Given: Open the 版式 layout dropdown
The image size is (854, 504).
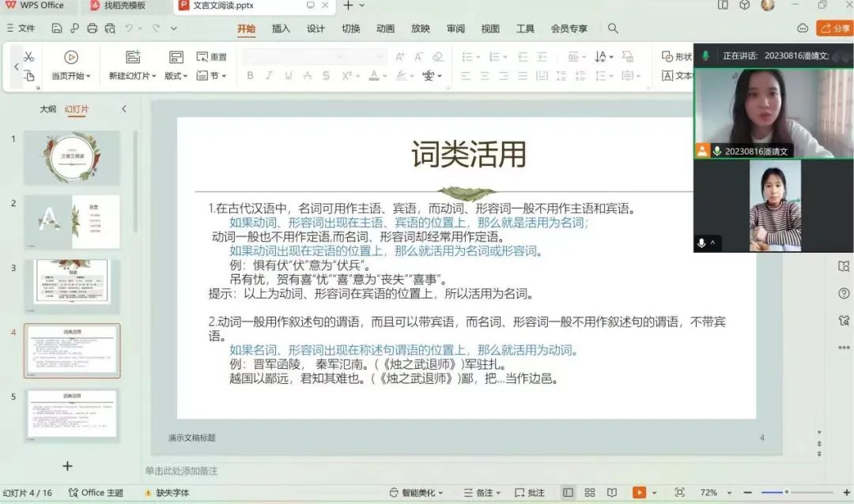Looking at the screenshot, I should coord(176,76).
